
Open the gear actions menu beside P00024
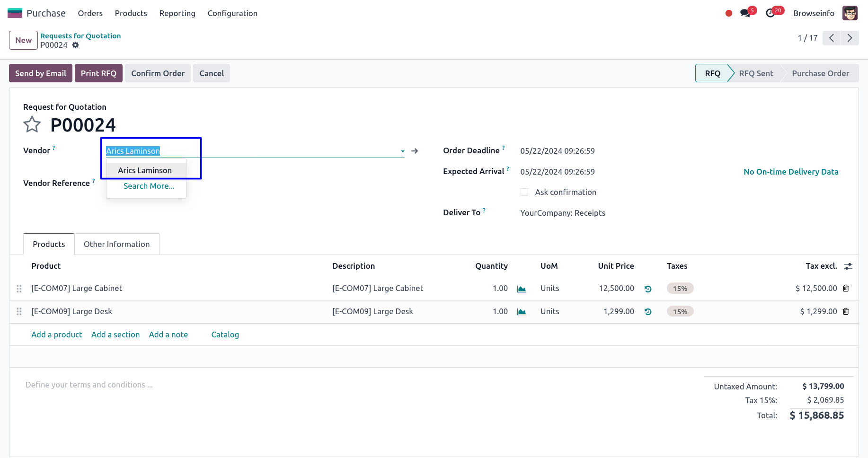75,45
